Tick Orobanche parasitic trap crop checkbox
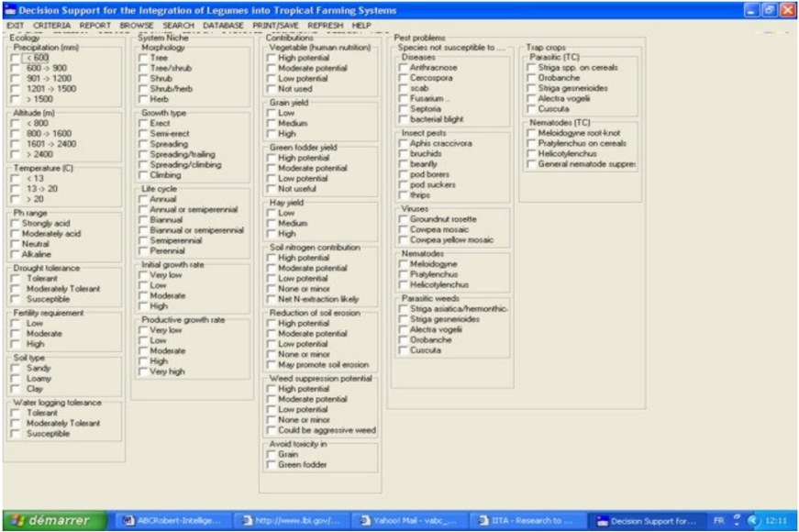The height and width of the screenshot is (532, 799). tap(531, 78)
